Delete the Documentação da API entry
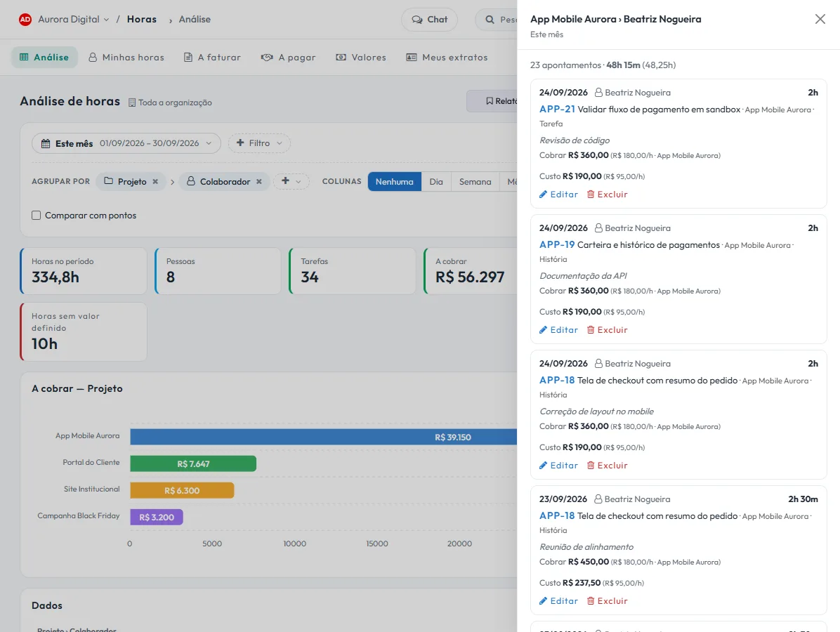Image resolution: width=840 pixels, height=632 pixels. [x=607, y=330]
